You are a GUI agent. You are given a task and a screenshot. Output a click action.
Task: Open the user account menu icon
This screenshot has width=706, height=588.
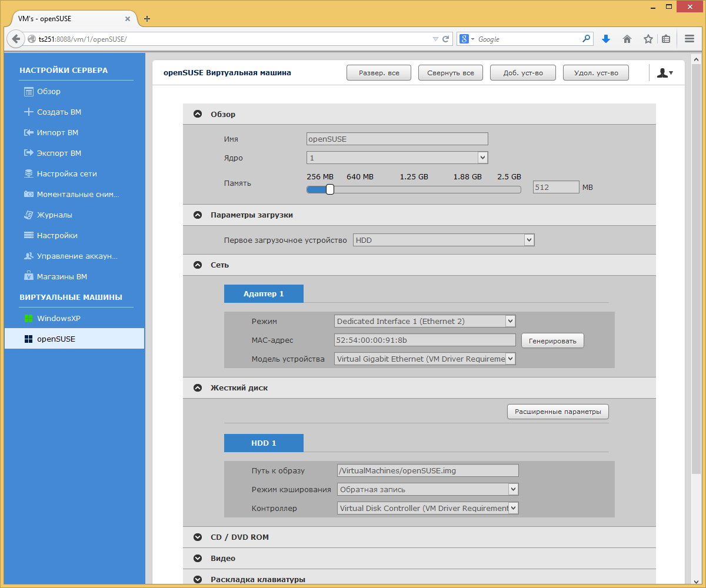[665, 73]
